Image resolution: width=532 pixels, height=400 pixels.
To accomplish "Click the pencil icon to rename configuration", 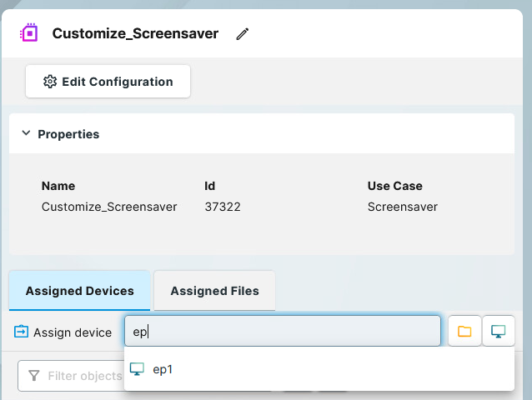I will tap(243, 34).
